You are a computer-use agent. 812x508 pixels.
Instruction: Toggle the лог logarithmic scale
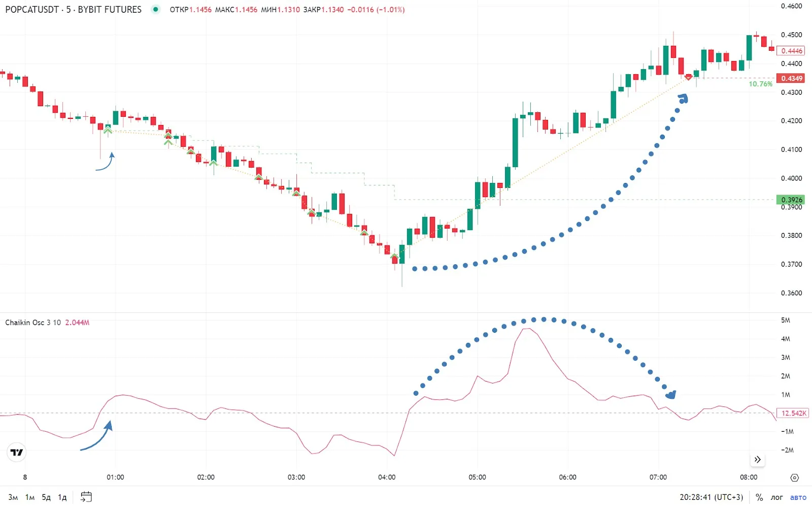pyautogui.click(x=776, y=497)
